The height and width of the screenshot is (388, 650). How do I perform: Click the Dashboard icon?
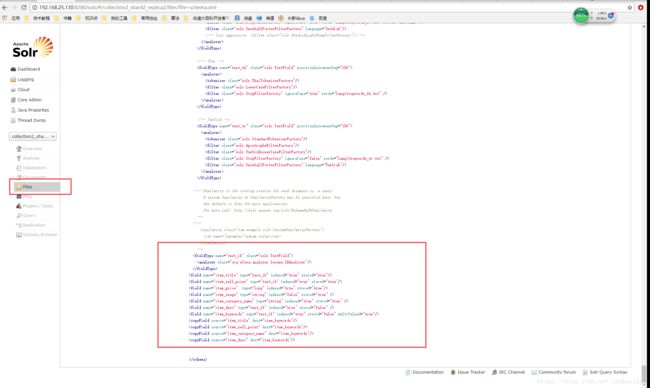pyautogui.click(x=13, y=69)
